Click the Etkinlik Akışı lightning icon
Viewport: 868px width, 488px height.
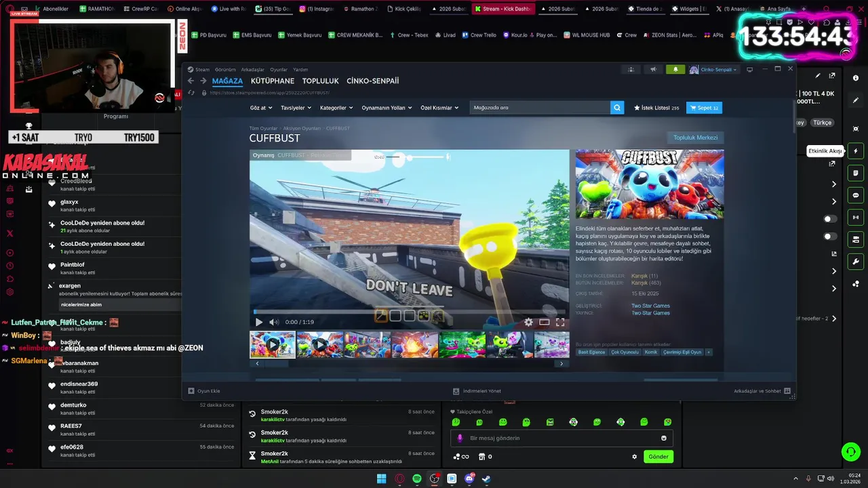click(x=856, y=151)
